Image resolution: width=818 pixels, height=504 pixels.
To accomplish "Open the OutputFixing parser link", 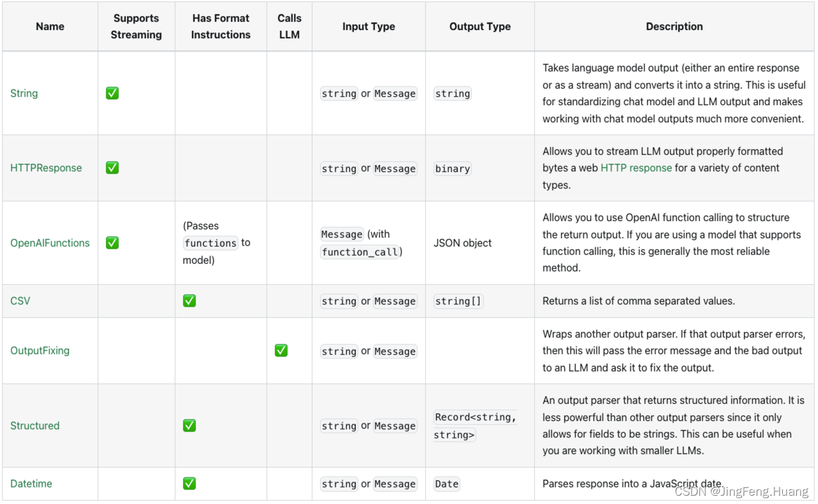I will (40, 350).
